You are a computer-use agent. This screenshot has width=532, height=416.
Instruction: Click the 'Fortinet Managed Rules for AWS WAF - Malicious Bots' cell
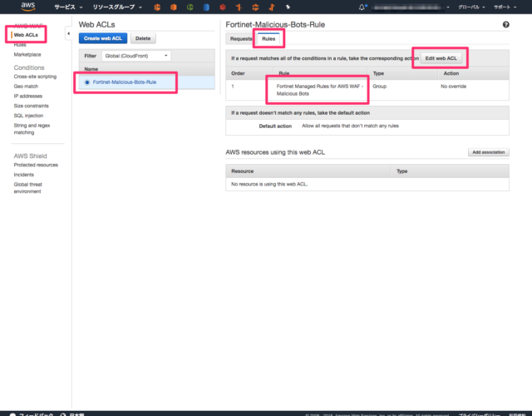click(x=319, y=90)
